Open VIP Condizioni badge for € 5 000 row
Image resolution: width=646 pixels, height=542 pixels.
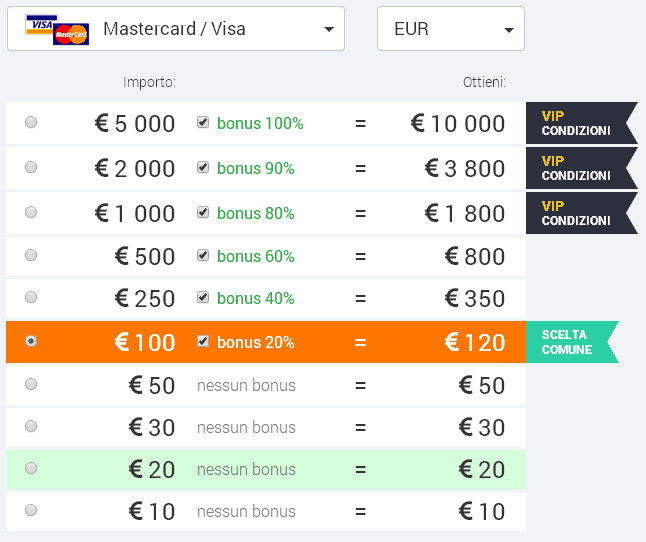tap(582, 123)
